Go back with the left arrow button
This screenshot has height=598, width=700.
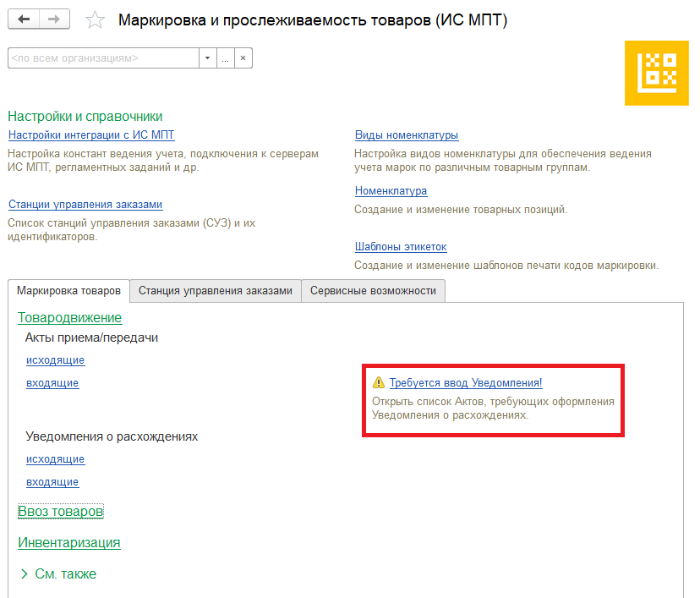pyautogui.click(x=24, y=19)
